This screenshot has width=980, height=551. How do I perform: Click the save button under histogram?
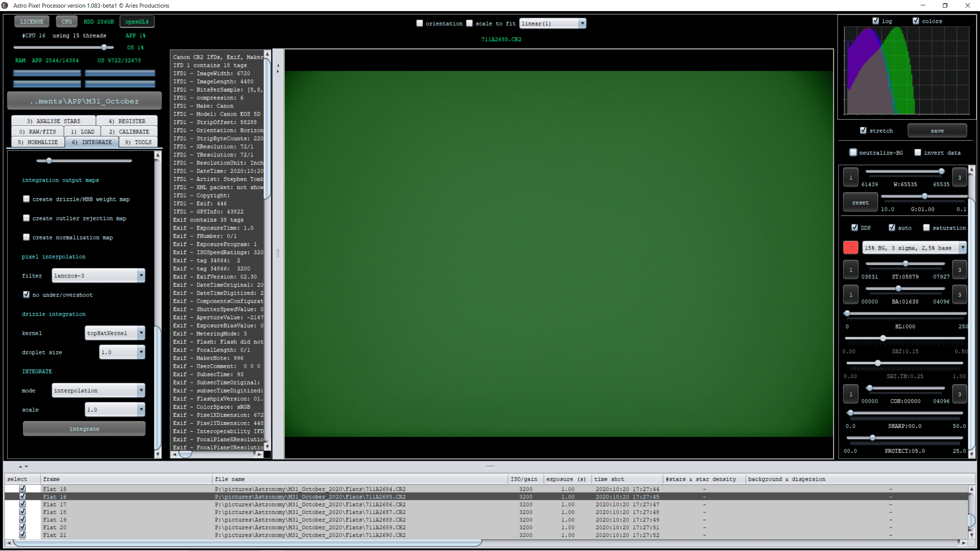tap(937, 131)
